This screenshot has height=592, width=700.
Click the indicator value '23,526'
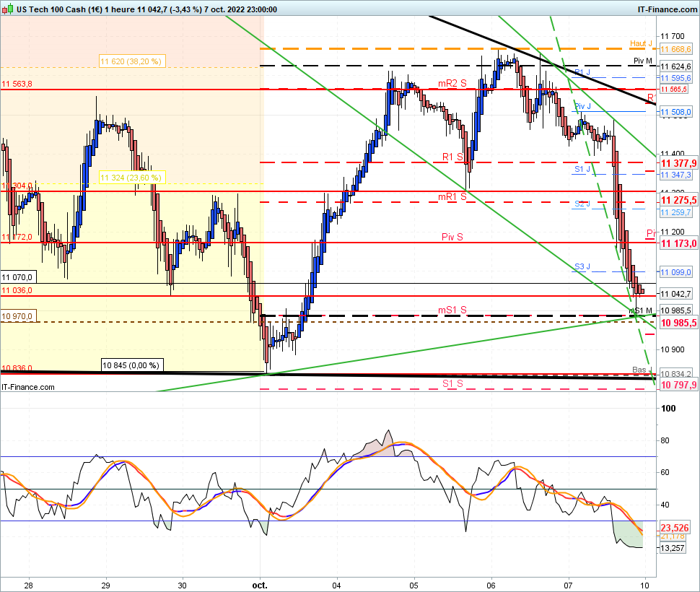coord(675,528)
